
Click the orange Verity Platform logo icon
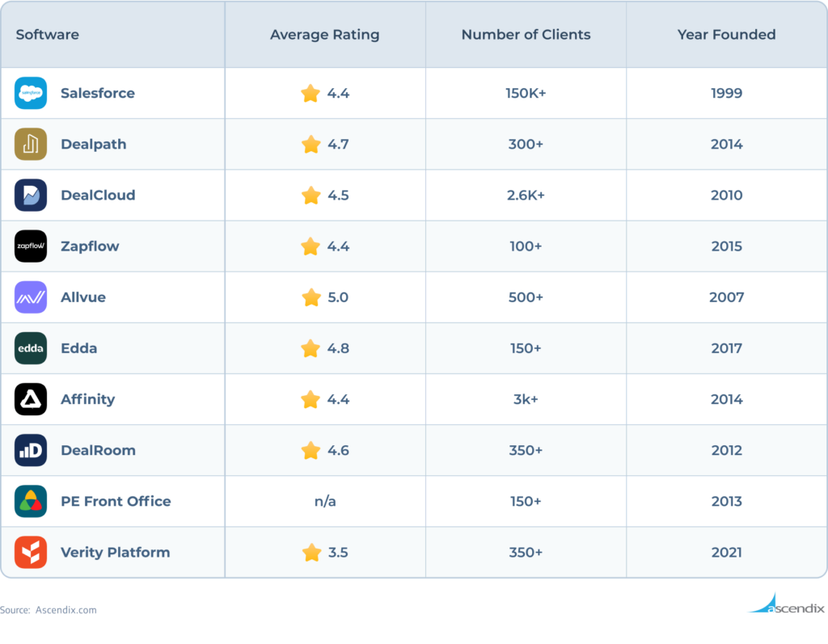click(31, 552)
